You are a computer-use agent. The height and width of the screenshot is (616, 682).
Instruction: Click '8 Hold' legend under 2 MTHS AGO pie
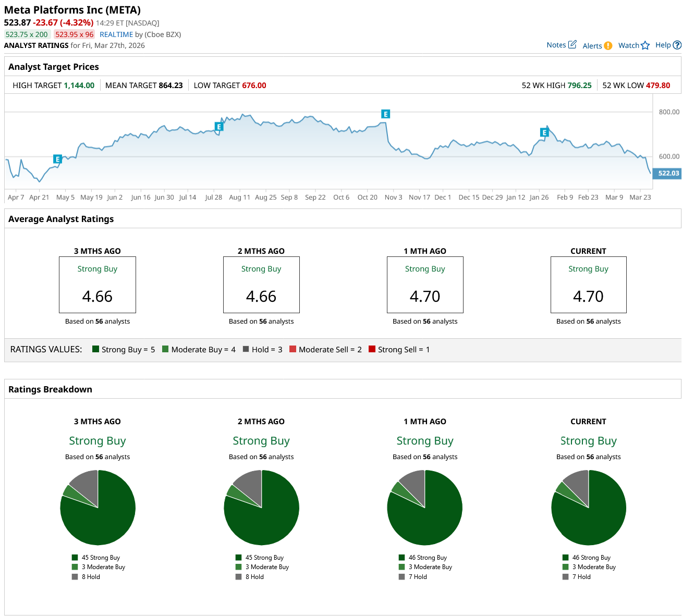click(254, 577)
